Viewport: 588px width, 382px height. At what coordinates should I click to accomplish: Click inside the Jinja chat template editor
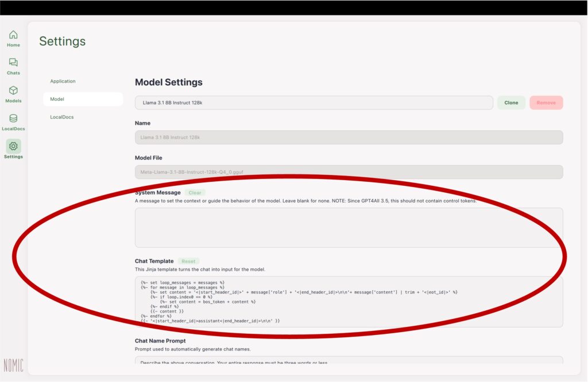349,302
